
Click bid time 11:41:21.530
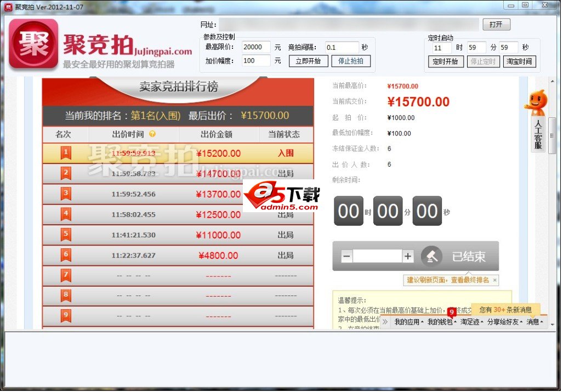[134, 235]
